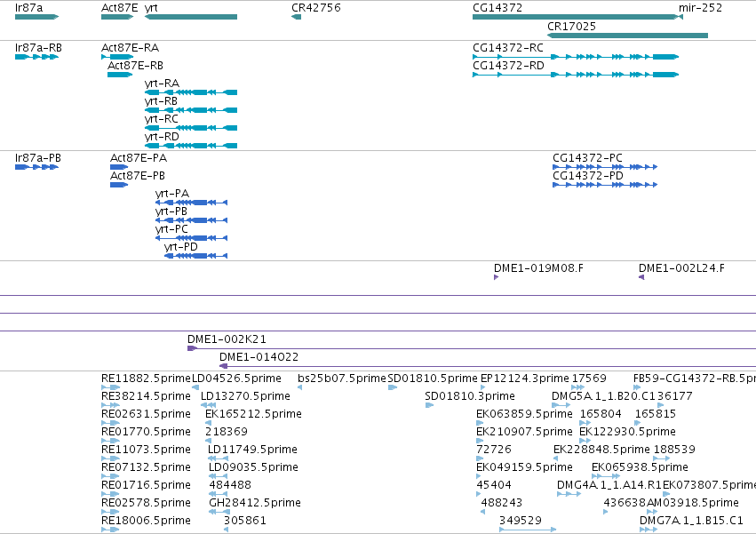This screenshot has width=756, height=534.
Task: Click the yrt-RA transcript label
Action: (x=162, y=84)
